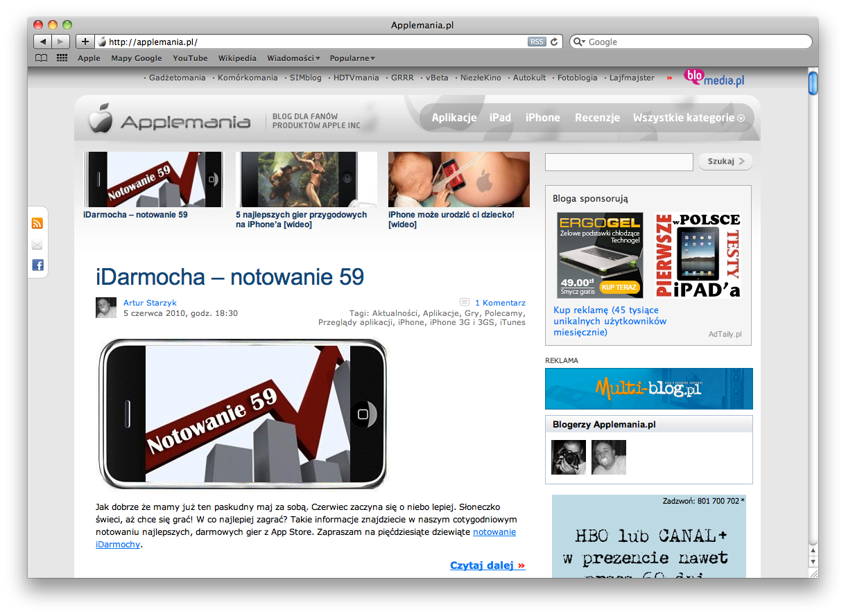
Task: Click the AdTaily.pl link
Action: tap(725, 334)
